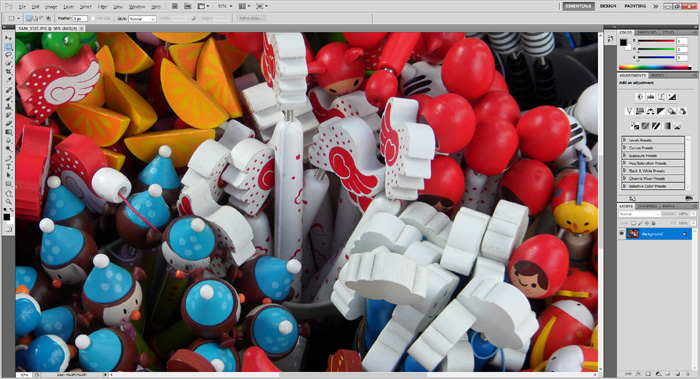Expand the Hue/Saturation Presets list

click(653, 163)
